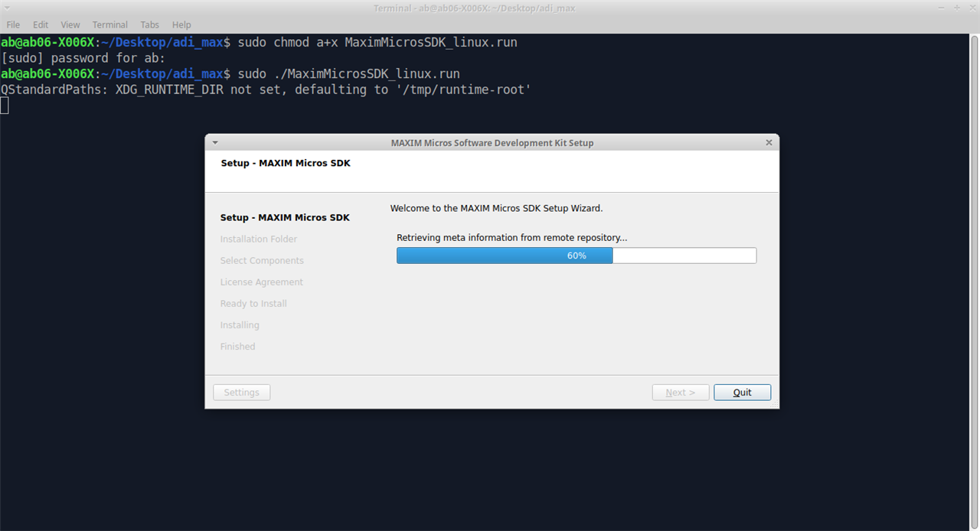Open the View menu in Terminal
This screenshot has width=980, height=531.
(70, 24)
